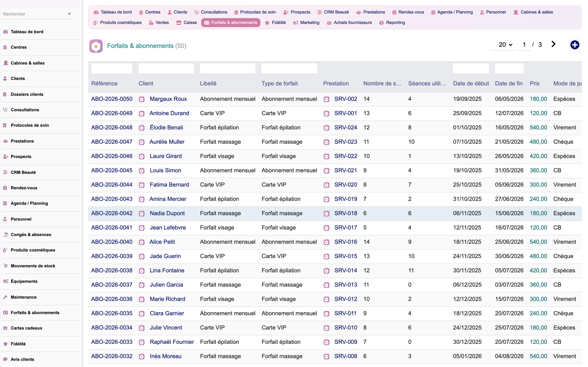Click the Fidélité star sidebar icon
Screen dimensions: 588x367
[x=5, y=344]
